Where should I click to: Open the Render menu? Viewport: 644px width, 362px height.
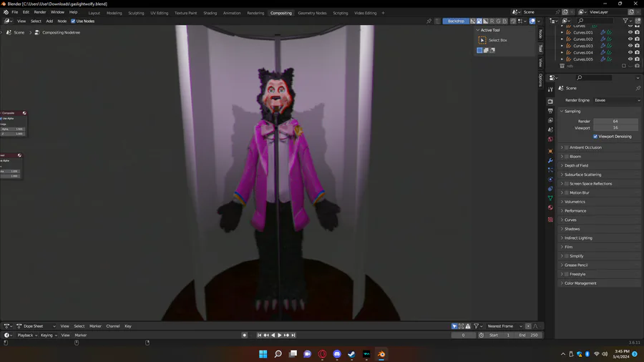coord(40,12)
